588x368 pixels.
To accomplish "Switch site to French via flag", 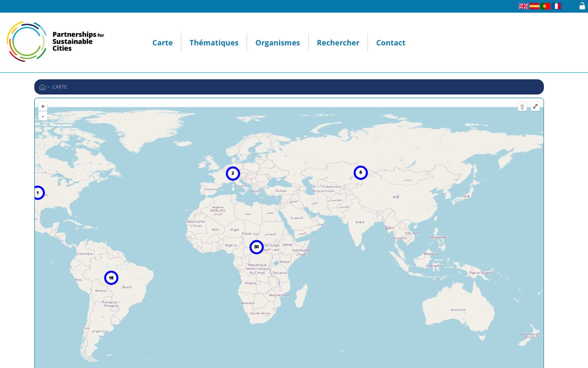I will [x=556, y=6].
